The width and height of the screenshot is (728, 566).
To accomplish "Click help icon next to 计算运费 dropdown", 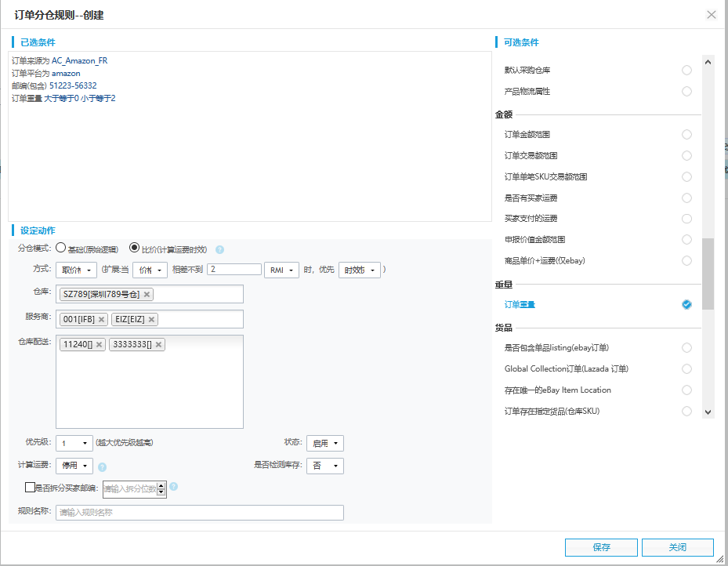I will [102, 466].
